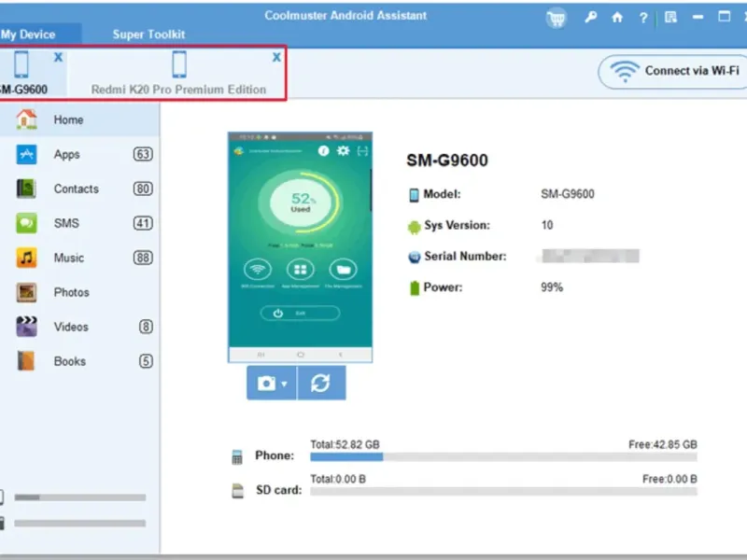The height and width of the screenshot is (560, 747).
Task: Switch to Super Toolkit tab
Action: click(x=148, y=35)
